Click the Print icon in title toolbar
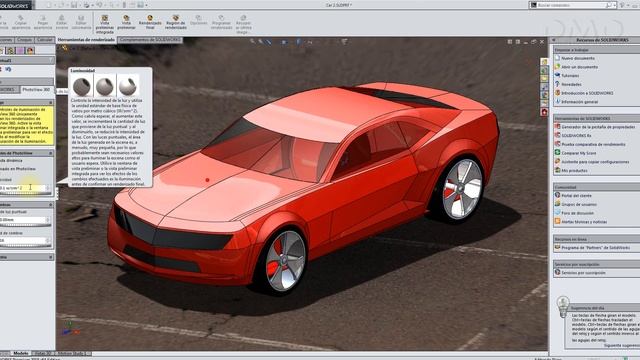640x360 pixels. pos(87,5)
